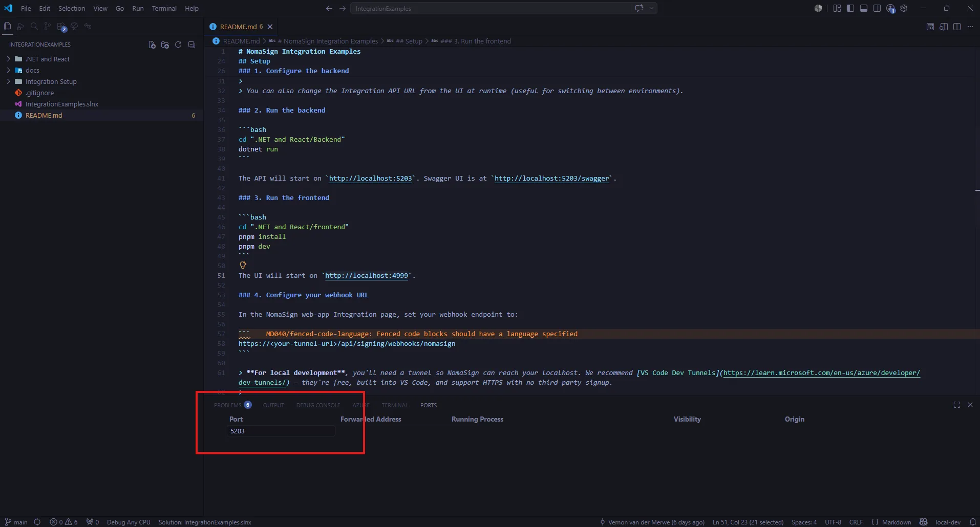This screenshot has height=527, width=980.
Task: Click Debug Any CPU in status bar
Action: (x=129, y=522)
